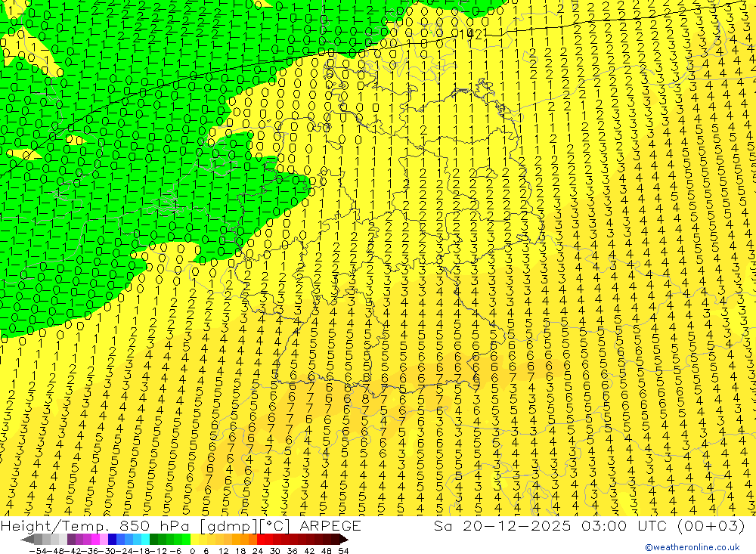Click the weatheronline.co.uk link text
This screenshot has height=554, width=756.
click(x=692, y=547)
